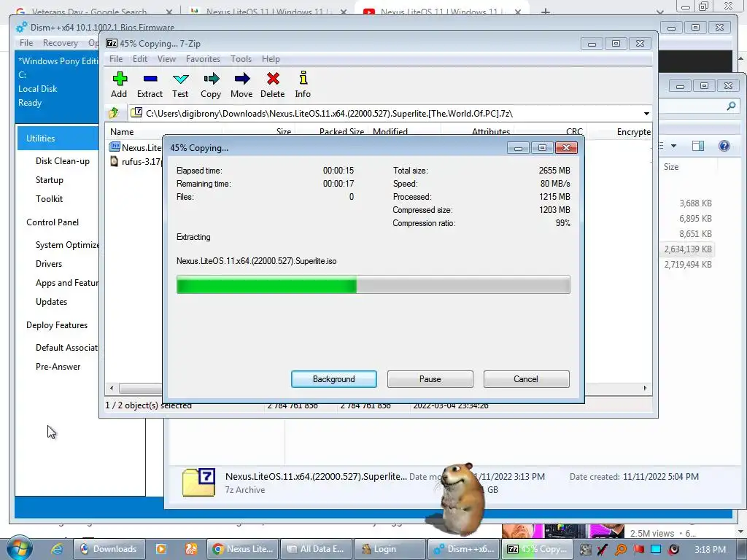Click the Extract toolbar icon
Image resolution: width=747 pixels, height=560 pixels.
coord(150,85)
